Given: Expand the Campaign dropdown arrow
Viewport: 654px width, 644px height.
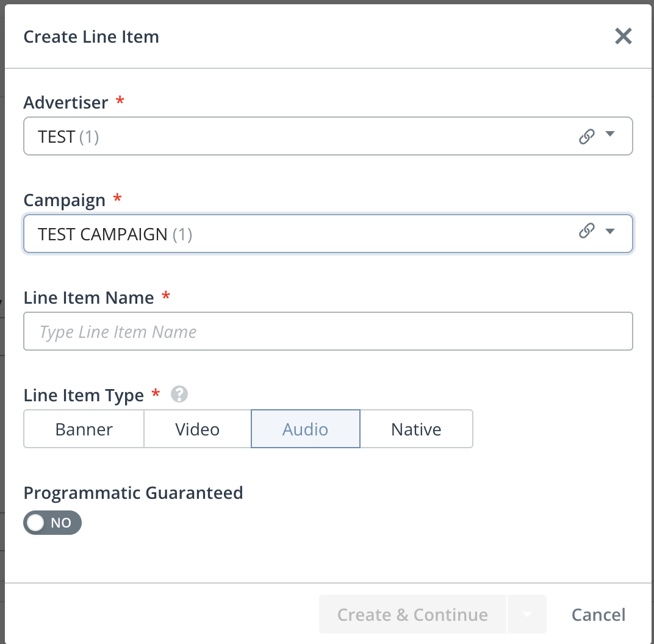Looking at the screenshot, I should click(610, 231).
